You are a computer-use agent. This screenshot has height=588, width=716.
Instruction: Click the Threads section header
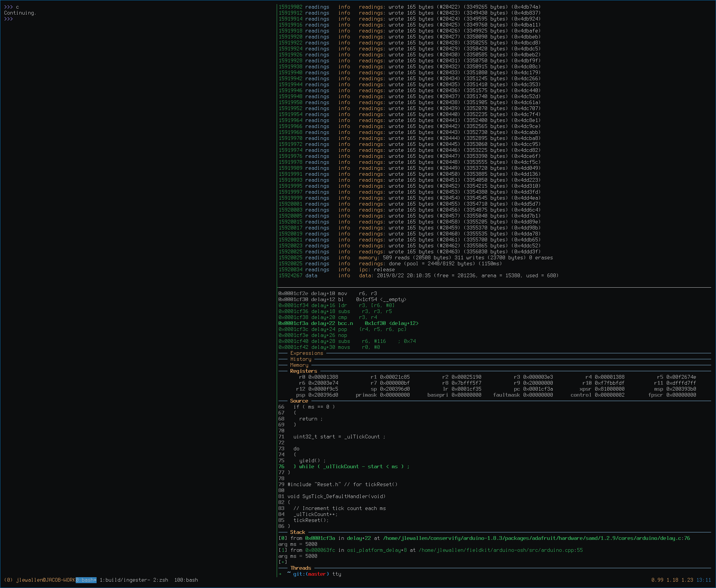coord(301,568)
